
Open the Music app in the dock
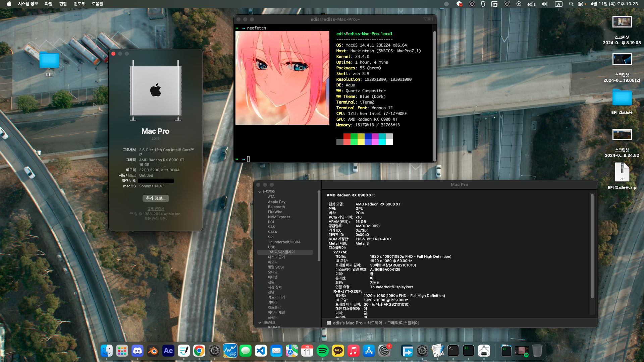(354, 351)
